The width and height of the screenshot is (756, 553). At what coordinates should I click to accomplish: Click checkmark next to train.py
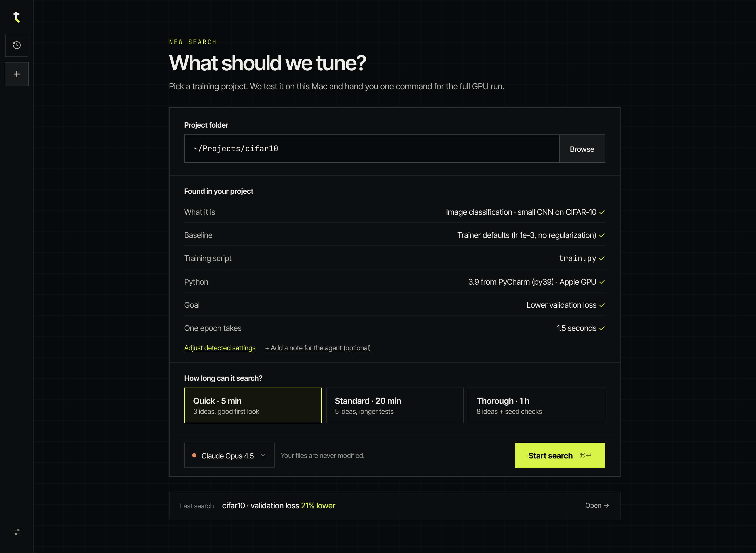pyautogui.click(x=602, y=258)
